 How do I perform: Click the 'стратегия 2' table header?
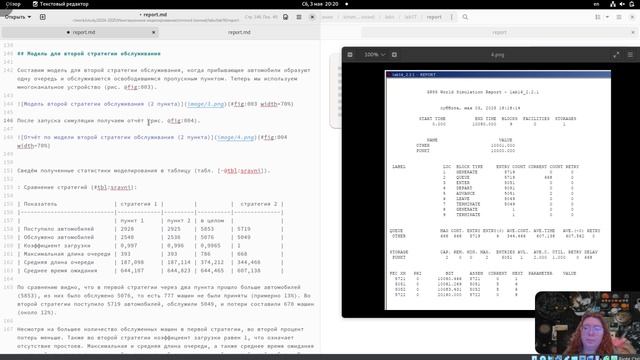259,204
